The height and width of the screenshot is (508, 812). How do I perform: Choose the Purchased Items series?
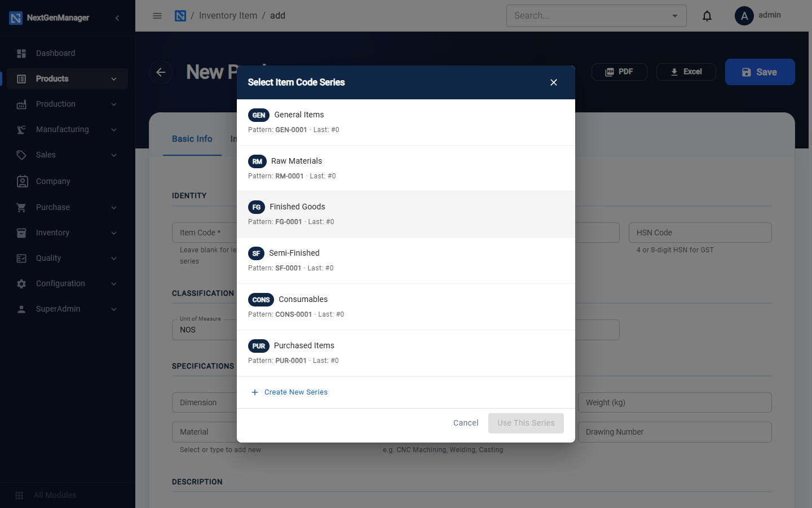tap(406, 353)
